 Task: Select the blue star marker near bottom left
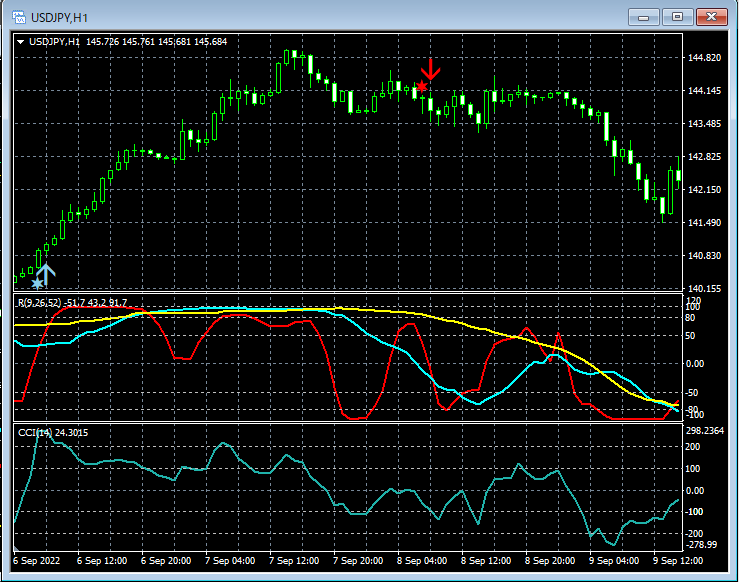coord(37,284)
